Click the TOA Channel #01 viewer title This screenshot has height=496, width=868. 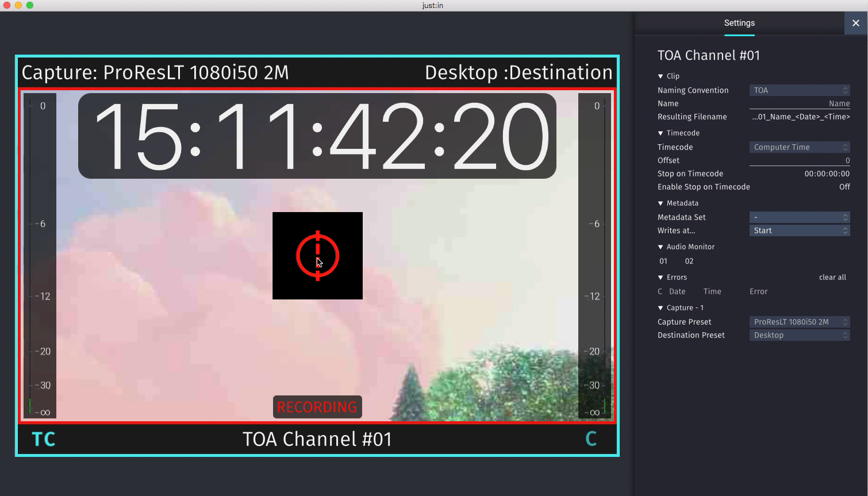317,440
